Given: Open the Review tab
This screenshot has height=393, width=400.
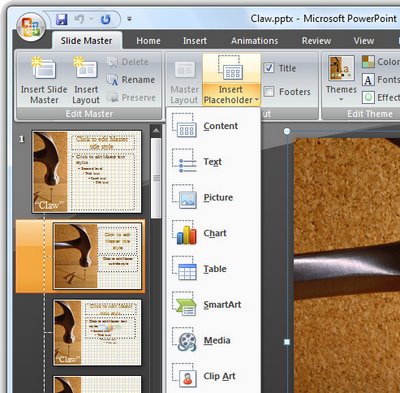Looking at the screenshot, I should [316, 41].
